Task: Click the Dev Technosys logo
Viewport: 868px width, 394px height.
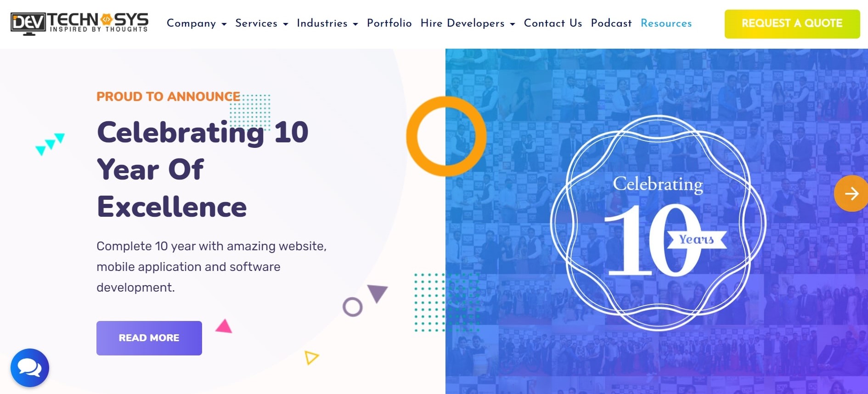Action: (79, 23)
